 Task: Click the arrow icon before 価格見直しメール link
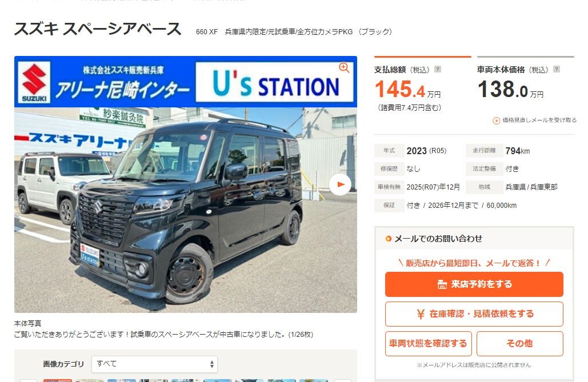tap(496, 120)
